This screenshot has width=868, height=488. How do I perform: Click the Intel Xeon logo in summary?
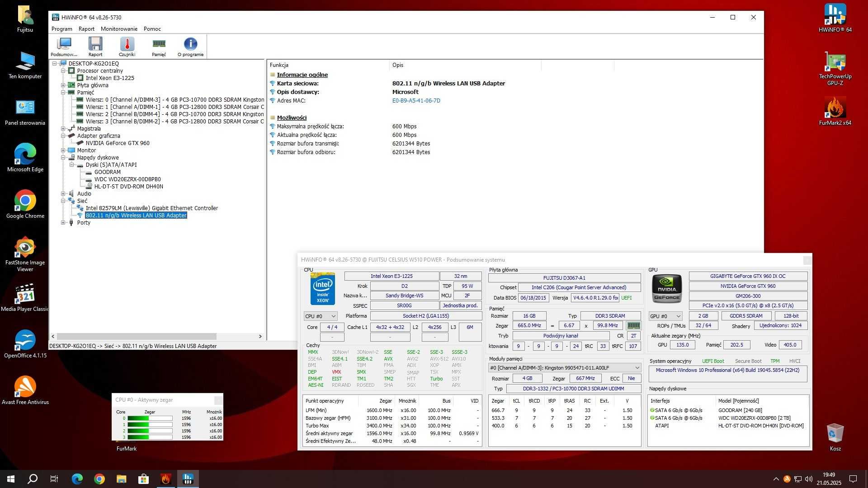322,289
